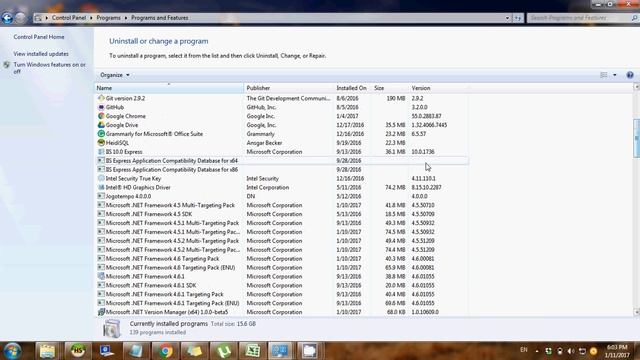
Task: Select the HeidiSQL icon in the programs list
Action: pos(101,143)
